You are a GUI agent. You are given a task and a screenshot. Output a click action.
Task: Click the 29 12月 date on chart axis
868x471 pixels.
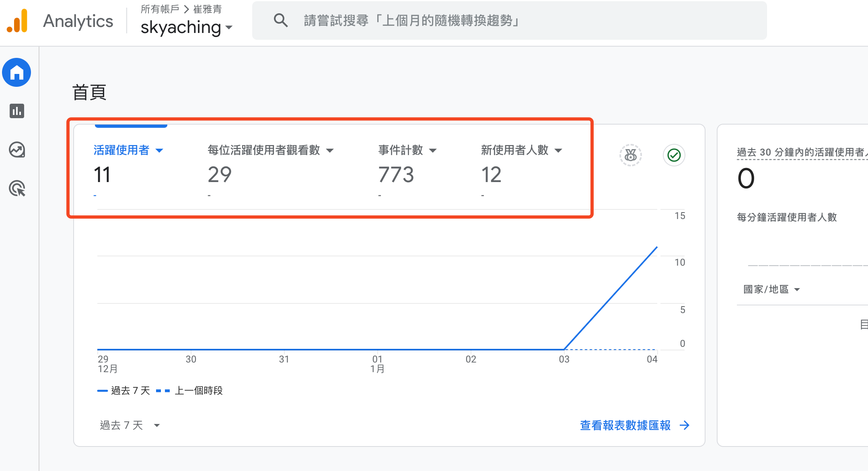[108, 364]
